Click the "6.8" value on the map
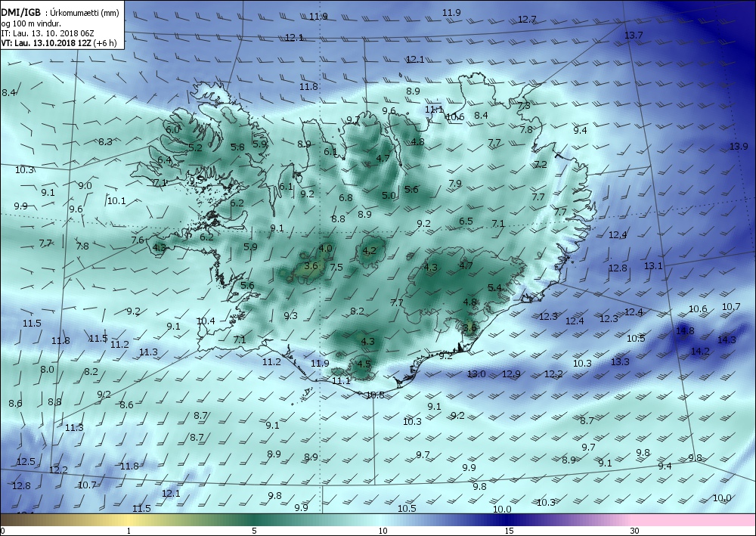 pos(345,197)
